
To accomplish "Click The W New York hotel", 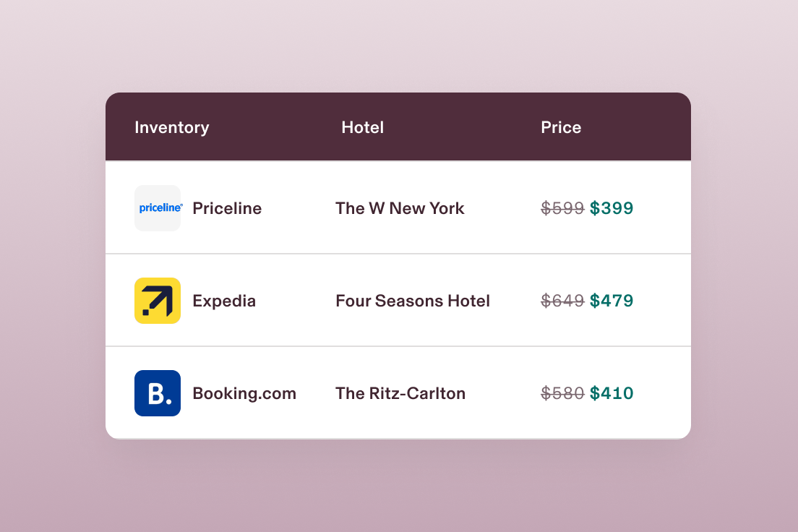I will tap(400, 208).
